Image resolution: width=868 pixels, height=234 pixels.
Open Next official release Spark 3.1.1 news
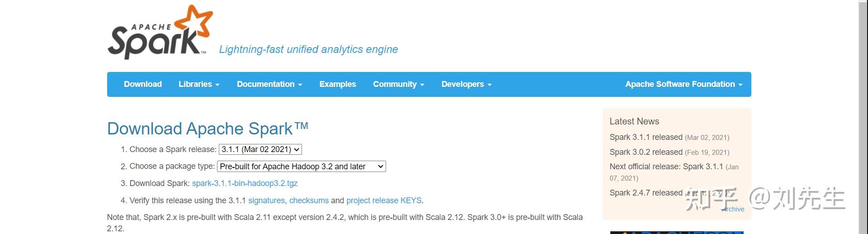coord(666,167)
